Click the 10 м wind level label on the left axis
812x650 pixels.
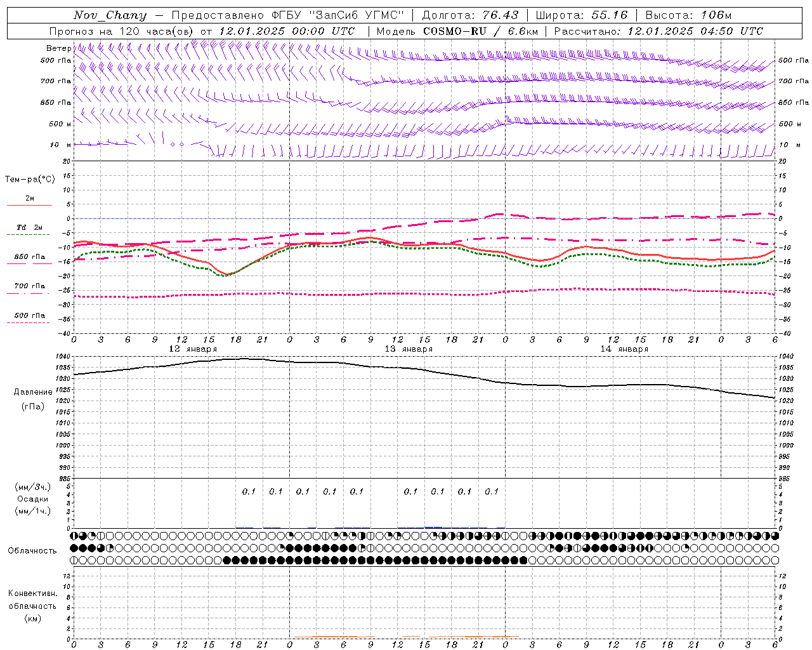pos(60,145)
